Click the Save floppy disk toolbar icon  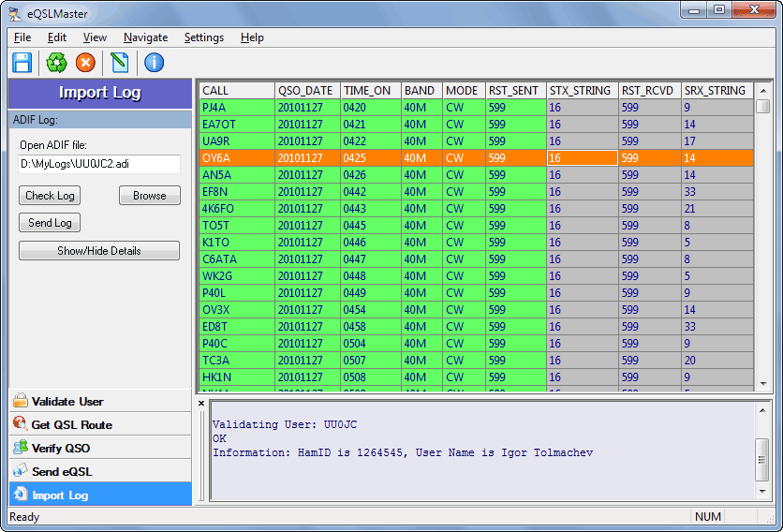22,63
